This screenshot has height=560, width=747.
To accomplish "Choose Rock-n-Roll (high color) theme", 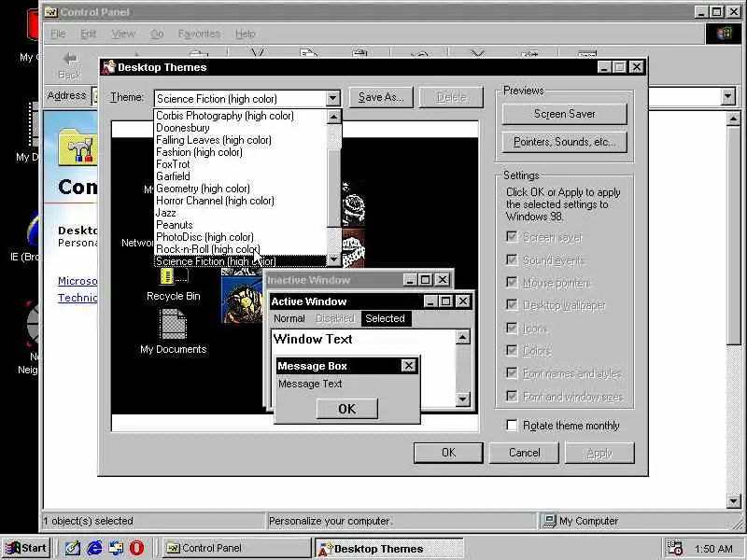I will click(x=241, y=249).
